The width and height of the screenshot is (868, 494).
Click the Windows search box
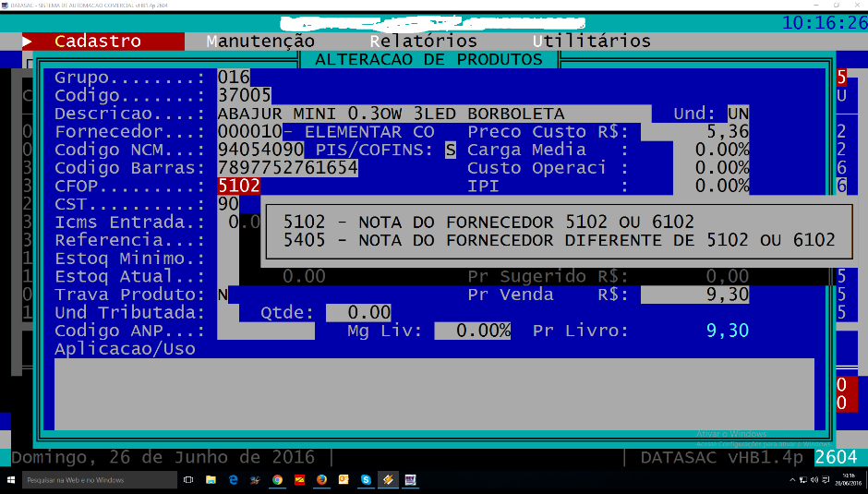(100, 479)
